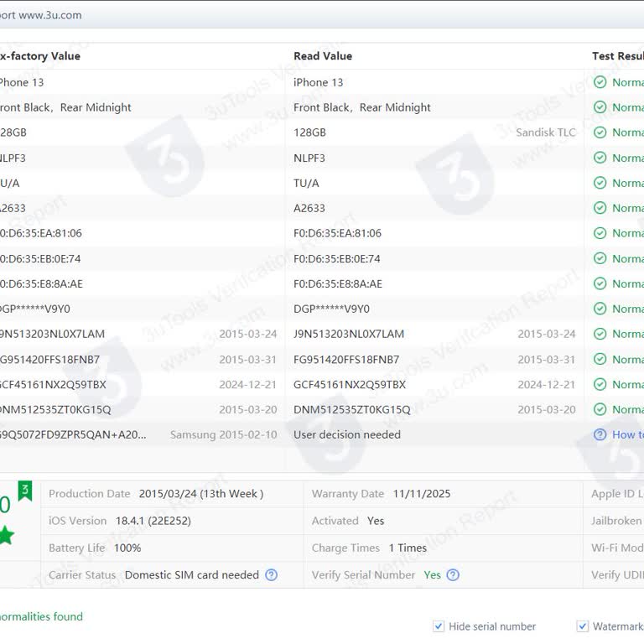Click the check icon in the Sandisk TLC row
Screen dimensions: 644x644
coord(600,132)
